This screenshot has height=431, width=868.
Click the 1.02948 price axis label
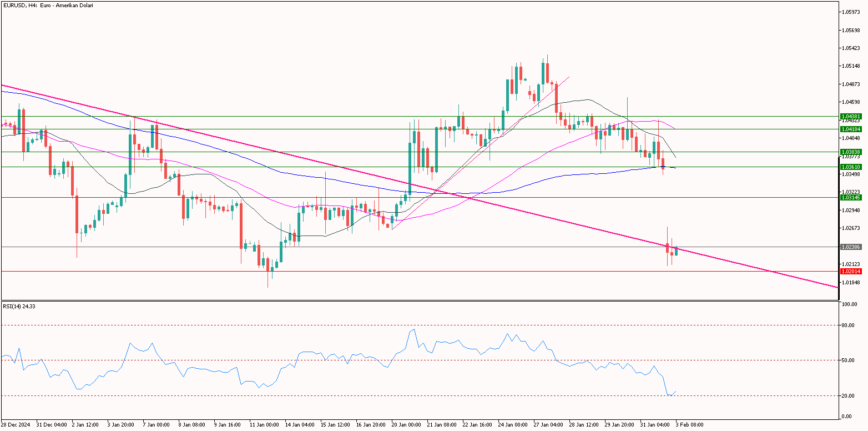click(x=851, y=211)
